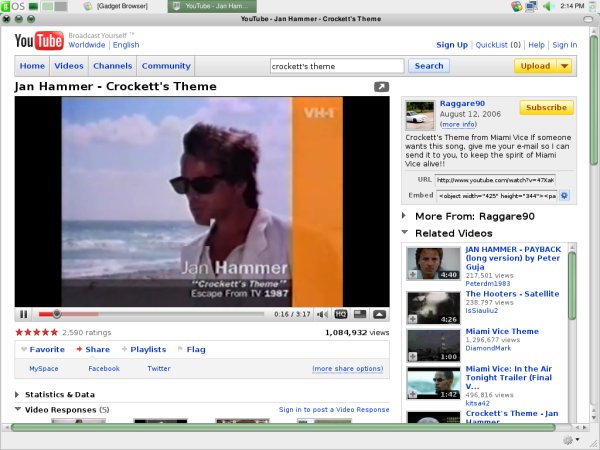Focus the search text field
Screen dimensions: 600x450
tap(337, 66)
